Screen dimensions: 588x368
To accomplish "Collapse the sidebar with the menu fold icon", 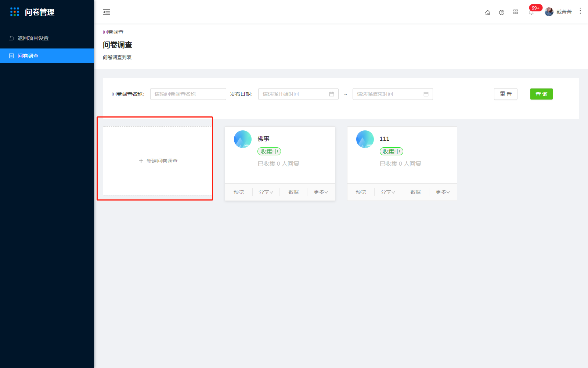I will point(107,12).
